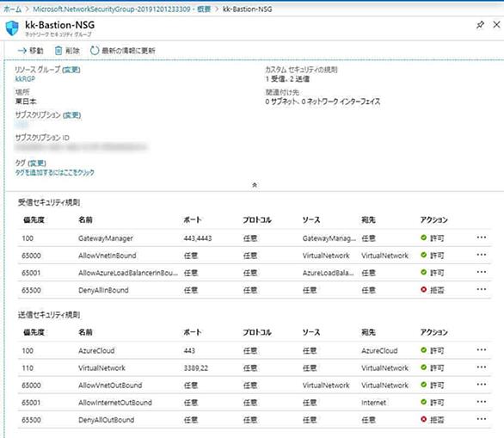
Task: Select the AzureCloud outbound rule name
Action: tap(96, 350)
